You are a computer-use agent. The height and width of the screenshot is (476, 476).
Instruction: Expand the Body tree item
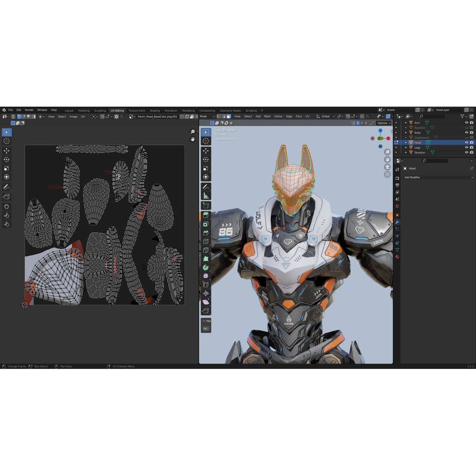coord(406,133)
